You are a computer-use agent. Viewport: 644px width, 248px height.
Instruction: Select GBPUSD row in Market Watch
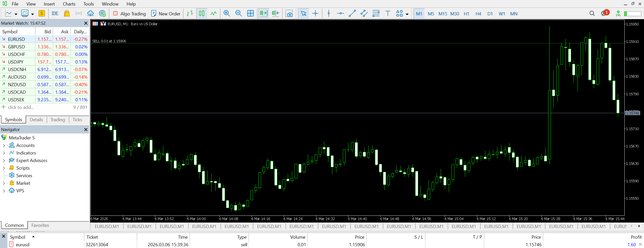45,47
